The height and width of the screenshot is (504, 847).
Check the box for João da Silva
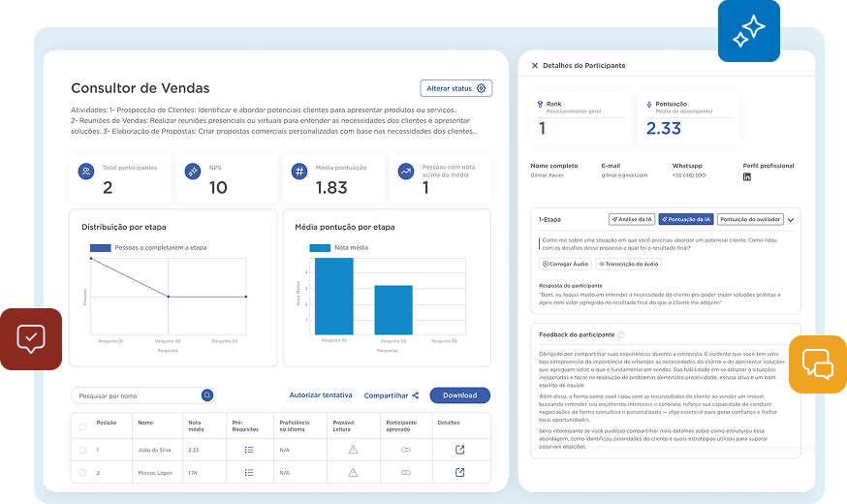pos(82,450)
